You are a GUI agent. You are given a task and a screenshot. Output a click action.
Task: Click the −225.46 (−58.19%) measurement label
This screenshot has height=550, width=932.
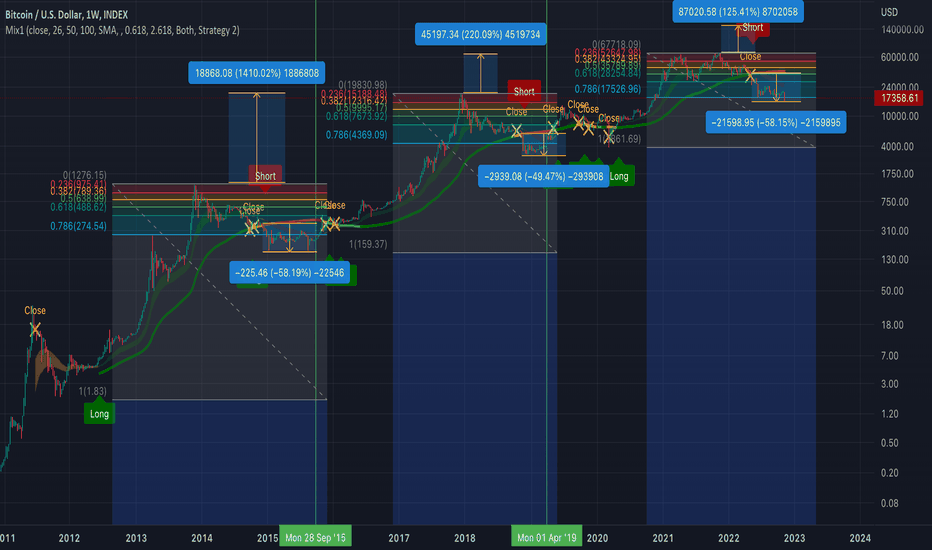click(289, 273)
